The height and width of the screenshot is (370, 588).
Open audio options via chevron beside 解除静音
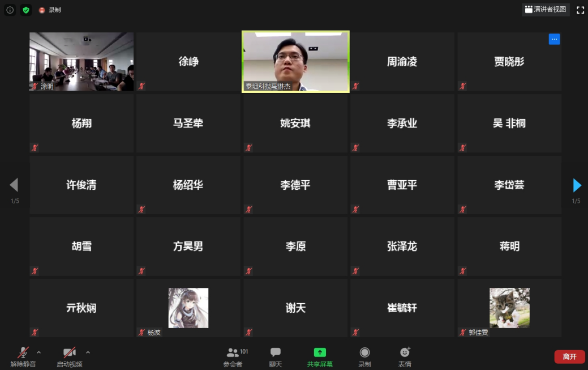(38, 352)
